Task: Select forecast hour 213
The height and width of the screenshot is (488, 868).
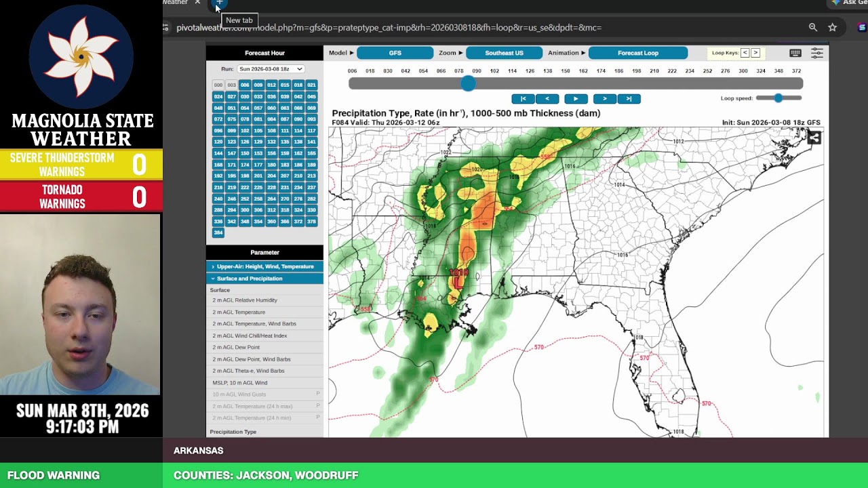Action: pyautogui.click(x=311, y=176)
